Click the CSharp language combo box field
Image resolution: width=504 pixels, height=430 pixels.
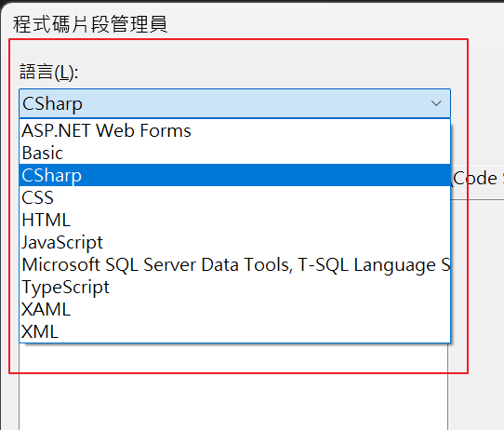click(x=234, y=103)
